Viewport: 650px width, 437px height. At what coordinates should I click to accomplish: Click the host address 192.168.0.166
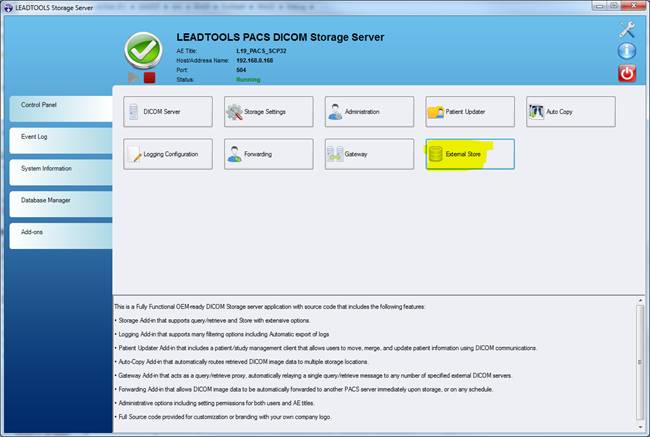click(255, 61)
